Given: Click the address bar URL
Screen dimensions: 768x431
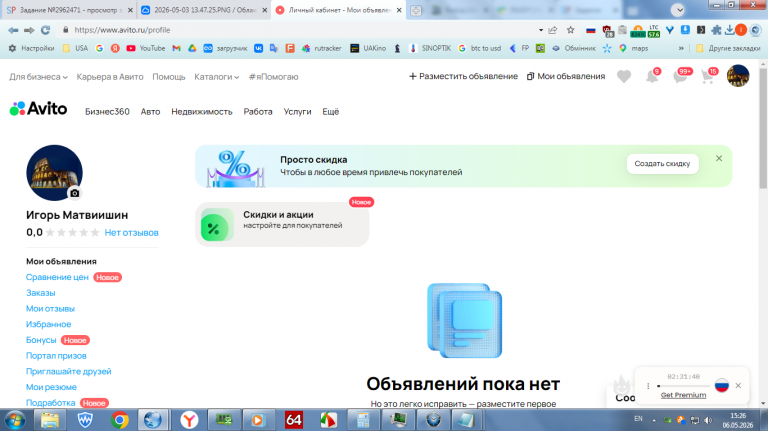Looking at the screenshot, I should point(122,30).
